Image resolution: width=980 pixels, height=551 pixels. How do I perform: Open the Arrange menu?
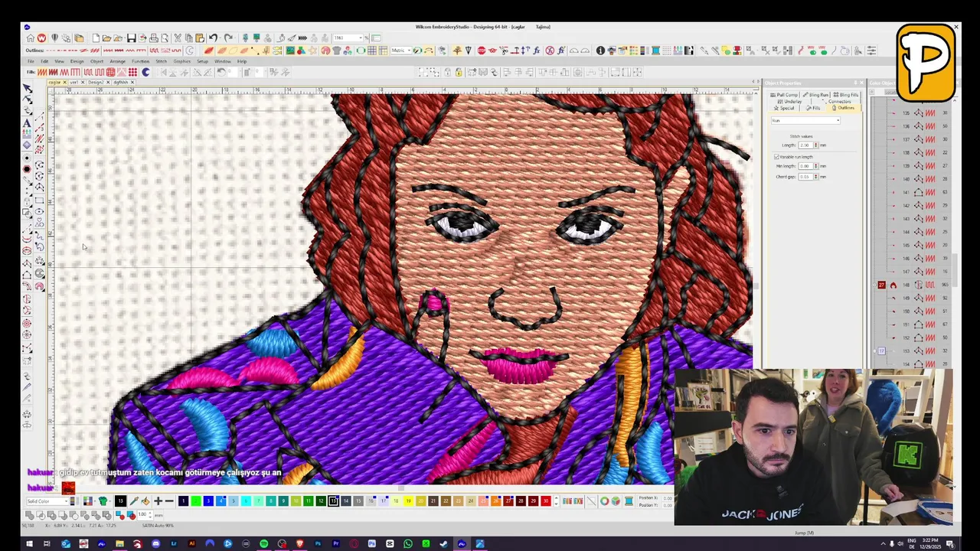[118, 61]
